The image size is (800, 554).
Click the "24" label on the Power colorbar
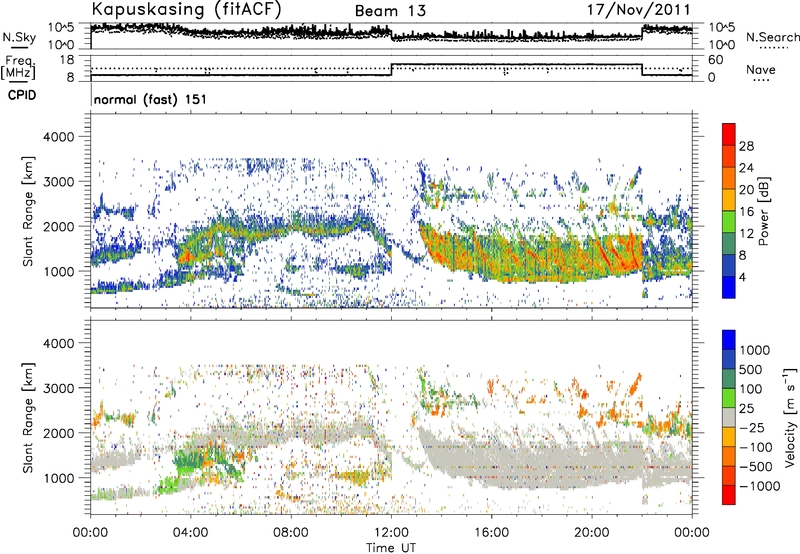(746, 168)
